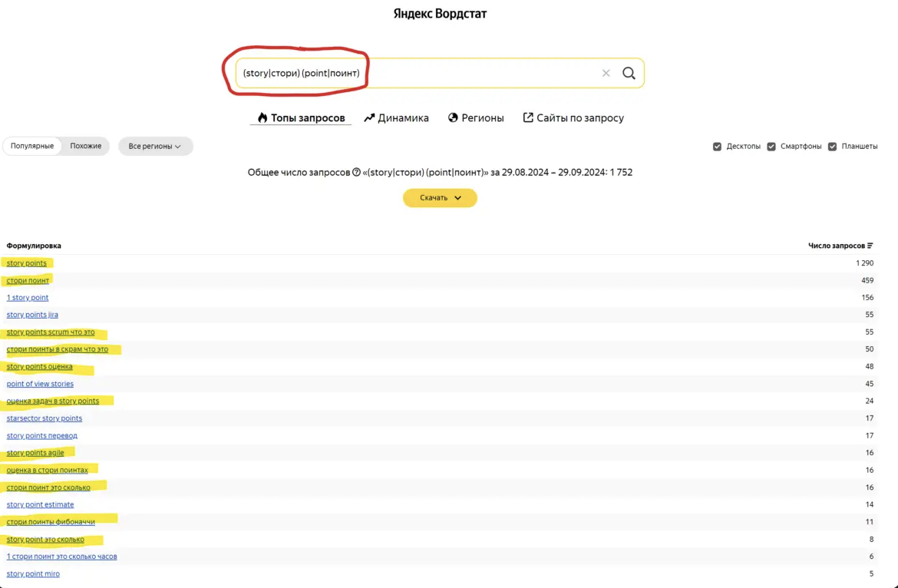Image resolution: width=898 pixels, height=588 pixels.
Task: Click the 1 290 request count value
Action: coord(865,263)
